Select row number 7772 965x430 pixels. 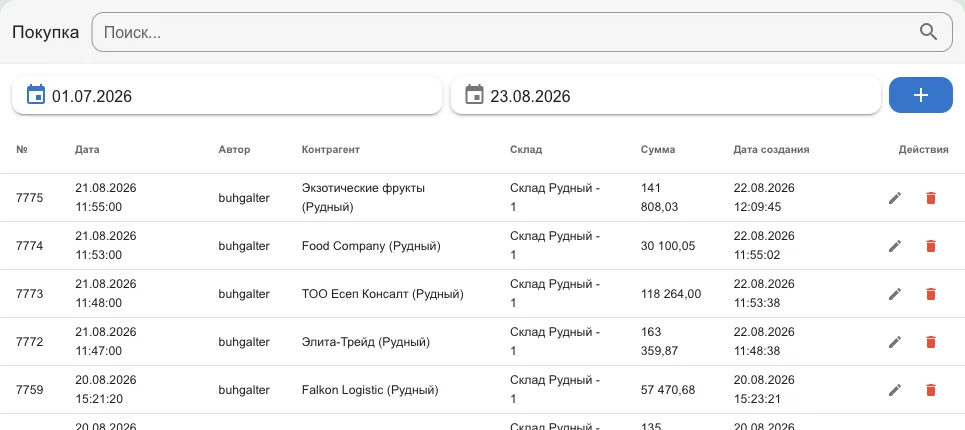click(30, 342)
